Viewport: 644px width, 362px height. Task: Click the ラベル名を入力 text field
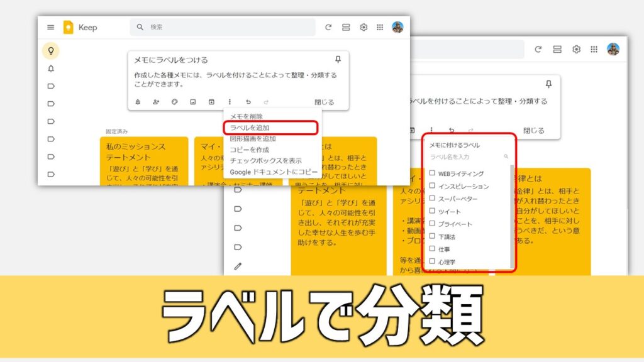click(464, 156)
